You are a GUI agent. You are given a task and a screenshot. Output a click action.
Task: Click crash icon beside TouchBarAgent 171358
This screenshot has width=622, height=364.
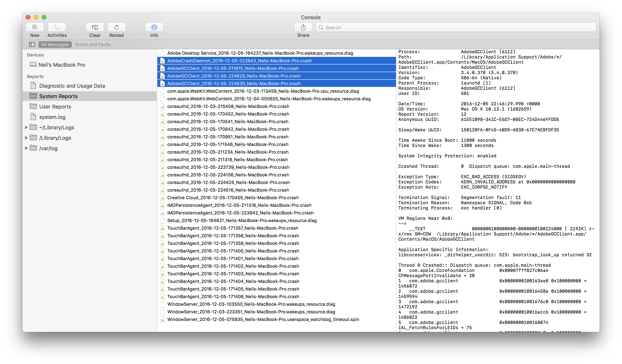click(x=162, y=236)
